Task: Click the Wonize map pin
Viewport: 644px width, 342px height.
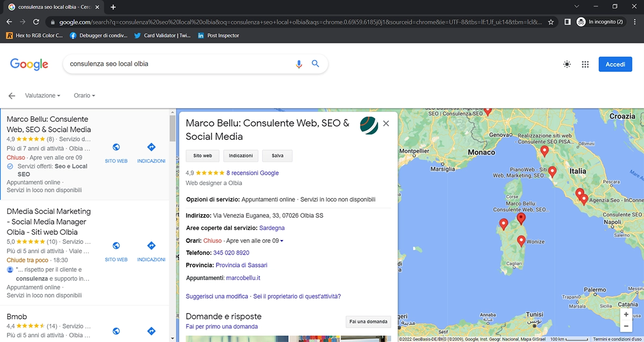Action: click(521, 240)
